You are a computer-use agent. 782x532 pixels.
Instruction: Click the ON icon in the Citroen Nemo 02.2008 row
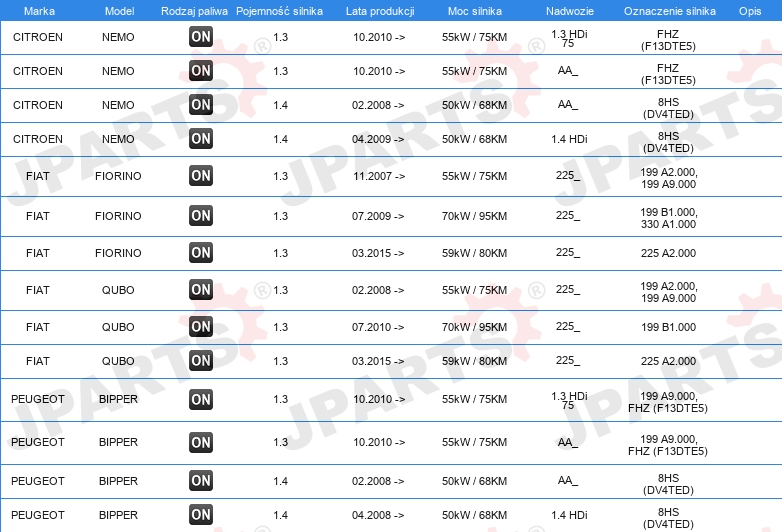point(201,104)
